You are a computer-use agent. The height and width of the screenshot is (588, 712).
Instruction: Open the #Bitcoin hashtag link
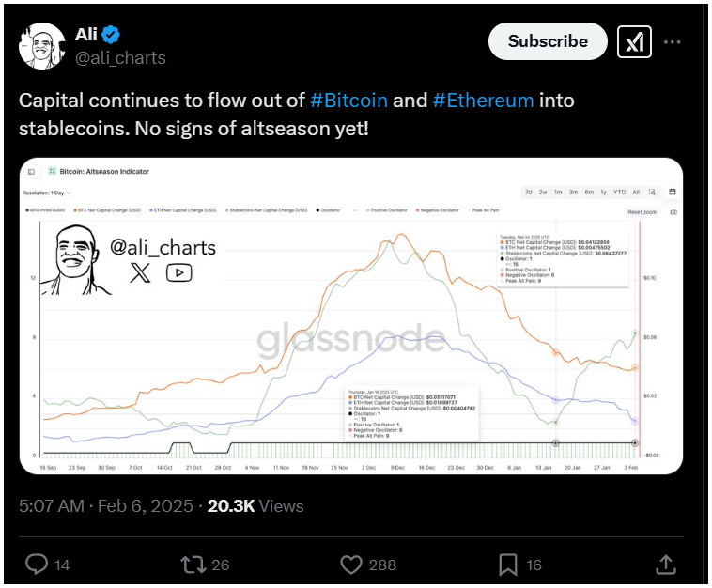click(348, 101)
